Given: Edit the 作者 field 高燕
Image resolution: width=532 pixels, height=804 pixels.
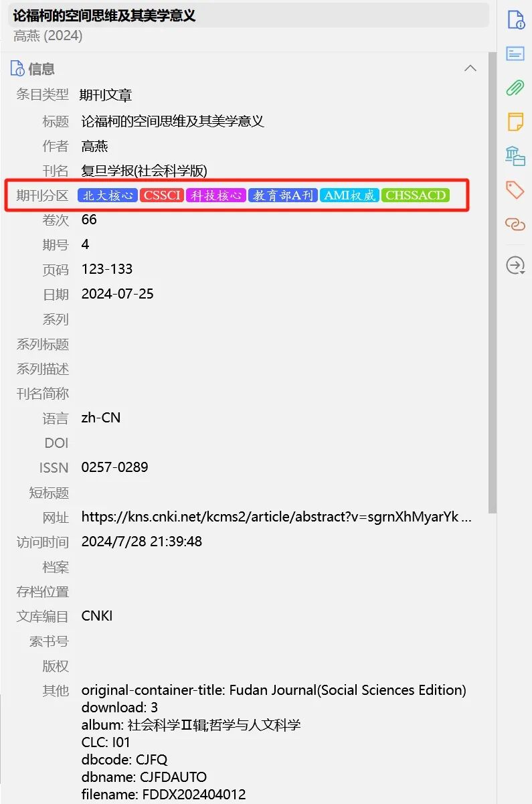Looking at the screenshot, I should 94,146.
